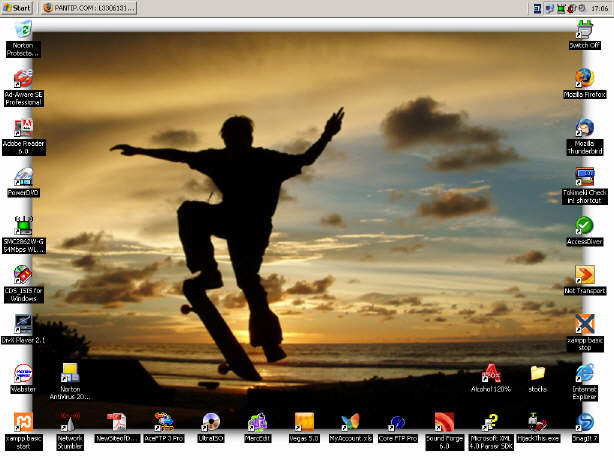Select the DivX Player 2.1 shortcut
This screenshot has height=460, width=614.
(x=23, y=330)
